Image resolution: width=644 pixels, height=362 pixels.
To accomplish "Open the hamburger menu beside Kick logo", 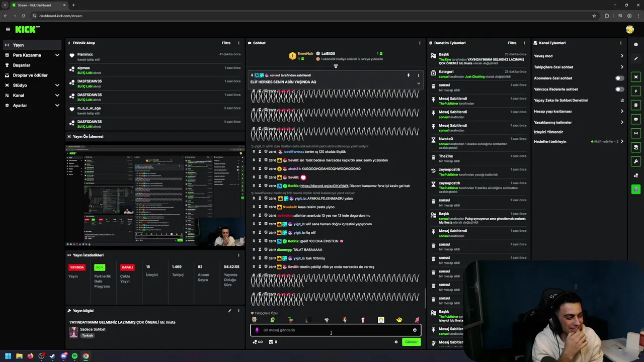I will click(8, 30).
